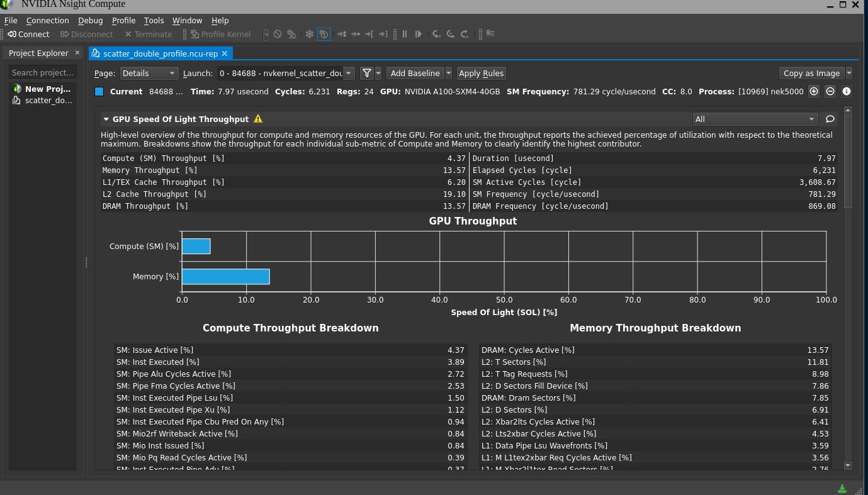Click the Apply Rules button

(481, 73)
